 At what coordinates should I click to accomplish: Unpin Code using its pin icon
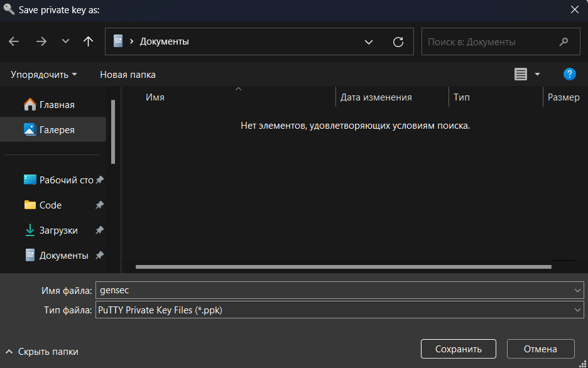[x=99, y=205]
